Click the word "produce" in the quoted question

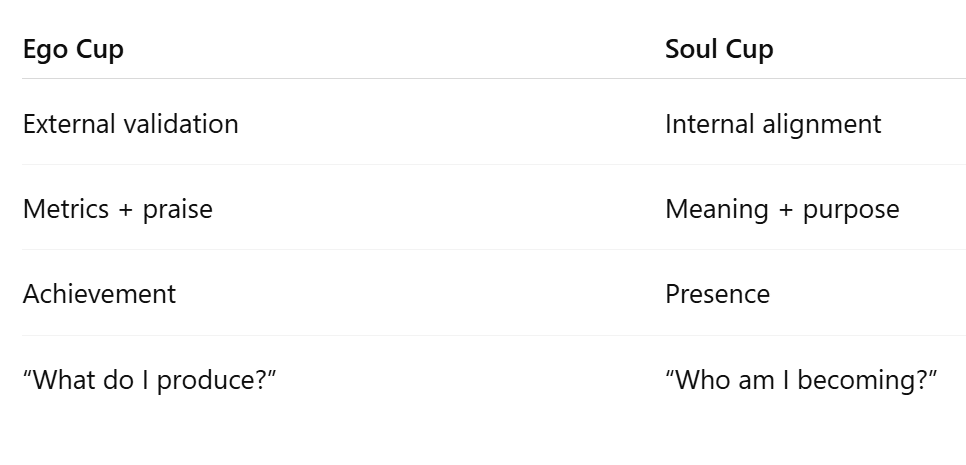coord(207,381)
